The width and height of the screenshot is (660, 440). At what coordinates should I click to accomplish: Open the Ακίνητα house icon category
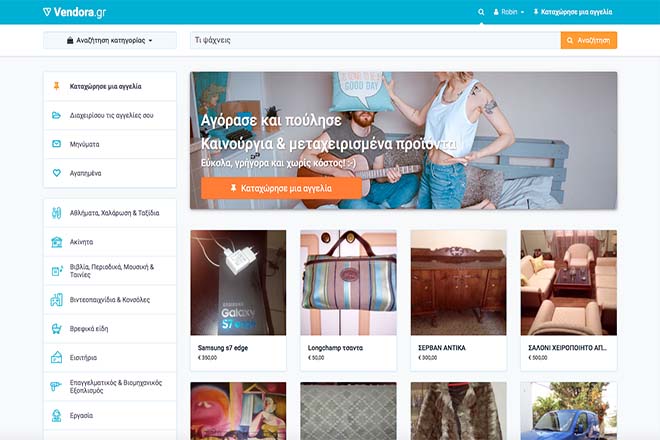pyautogui.click(x=56, y=242)
